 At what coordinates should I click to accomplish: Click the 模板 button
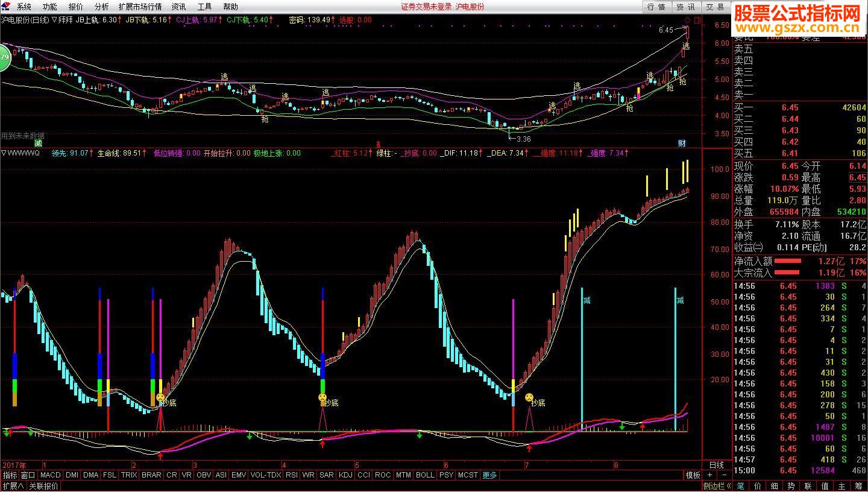pyautogui.click(x=693, y=475)
